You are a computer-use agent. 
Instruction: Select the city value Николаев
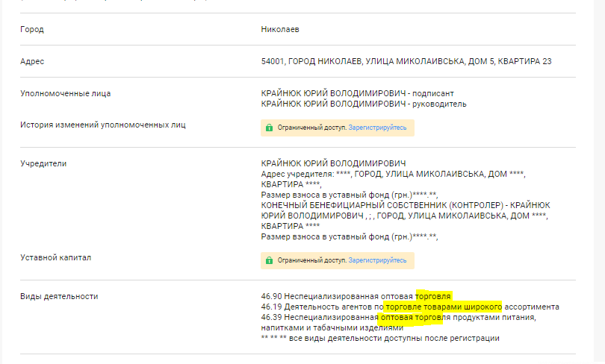coord(280,29)
